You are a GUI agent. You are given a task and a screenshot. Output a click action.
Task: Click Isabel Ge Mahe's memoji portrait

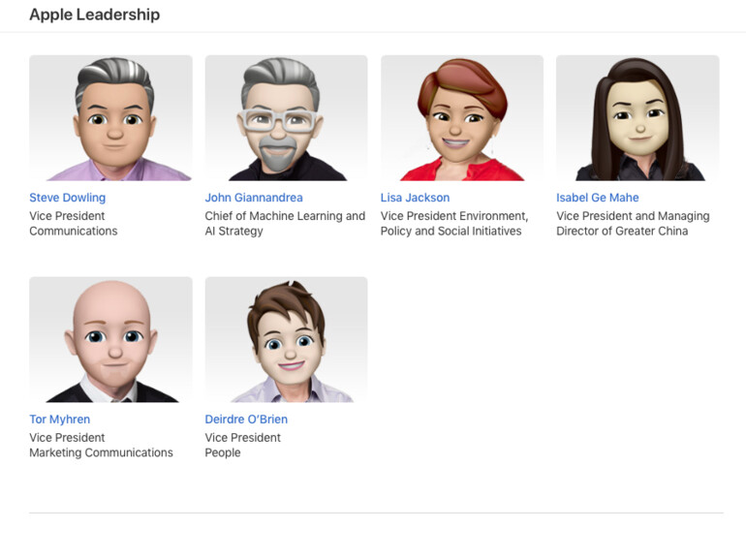point(637,118)
